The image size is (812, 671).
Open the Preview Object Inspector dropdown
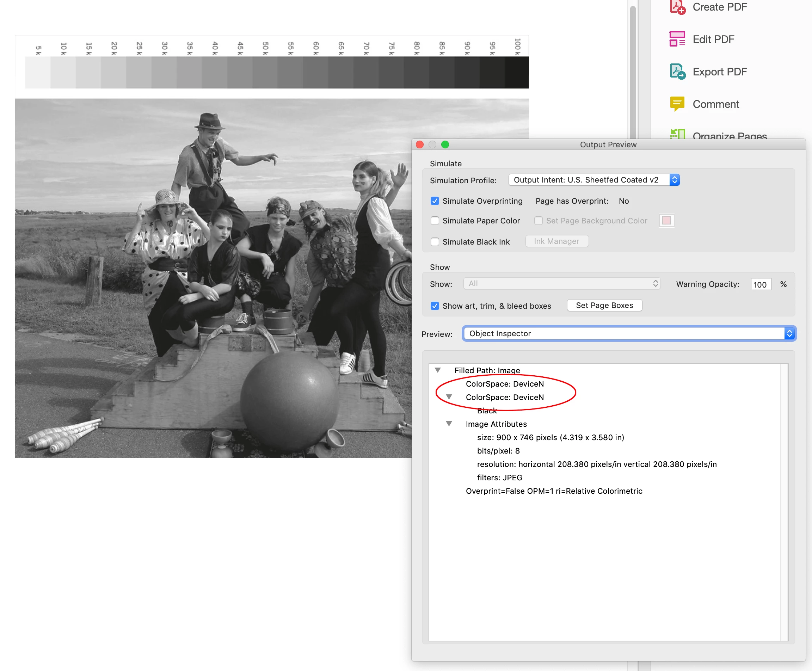point(629,334)
